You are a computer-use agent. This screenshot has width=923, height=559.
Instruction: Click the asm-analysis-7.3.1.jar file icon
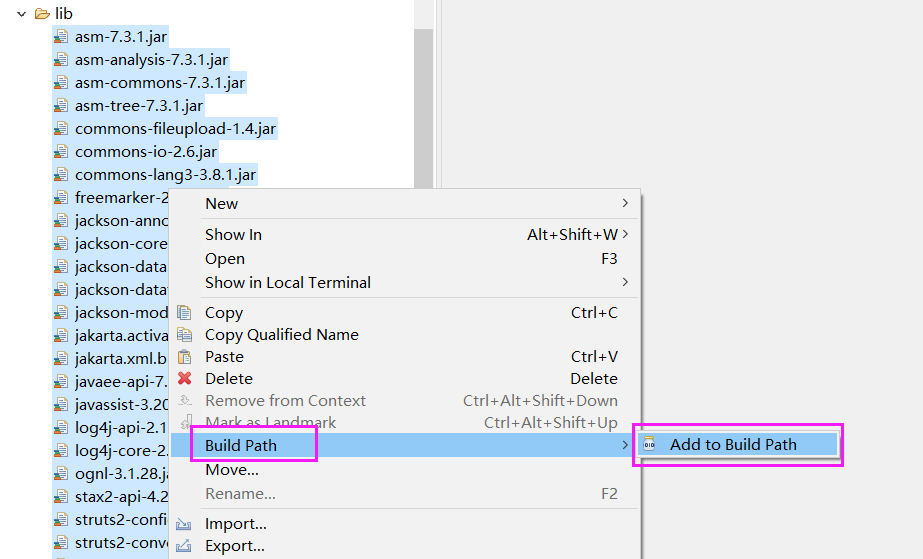[61, 60]
